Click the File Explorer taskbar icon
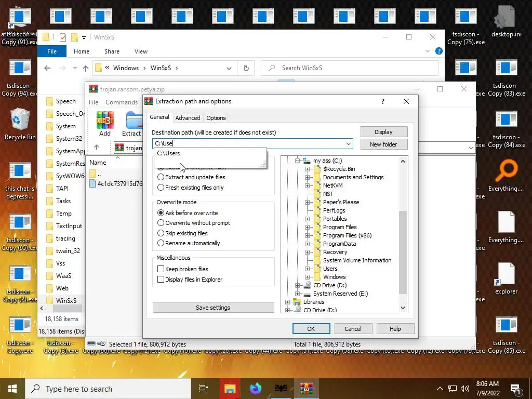This screenshot has height=399, width=532. (x=230, y=389)
